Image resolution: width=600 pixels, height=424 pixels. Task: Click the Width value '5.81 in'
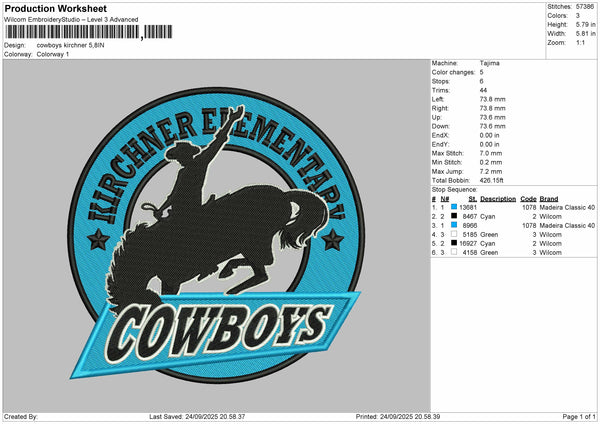click(585, 34)
